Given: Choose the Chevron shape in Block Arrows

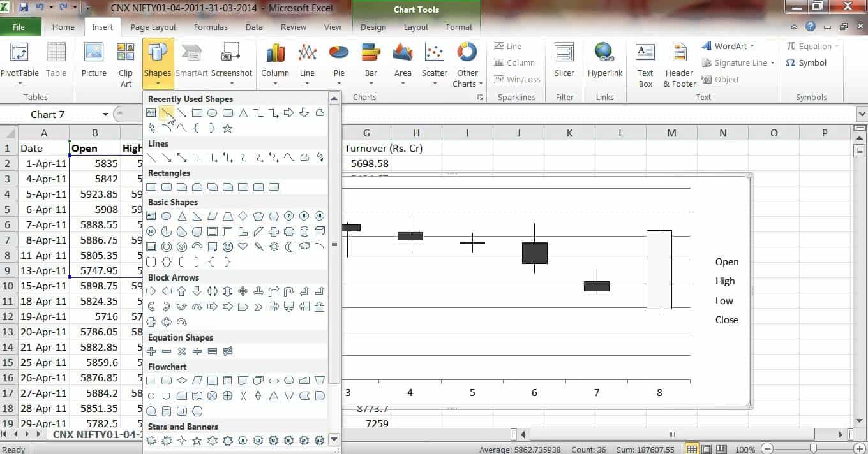Looking at the screenshot, I should click(258, 307).
